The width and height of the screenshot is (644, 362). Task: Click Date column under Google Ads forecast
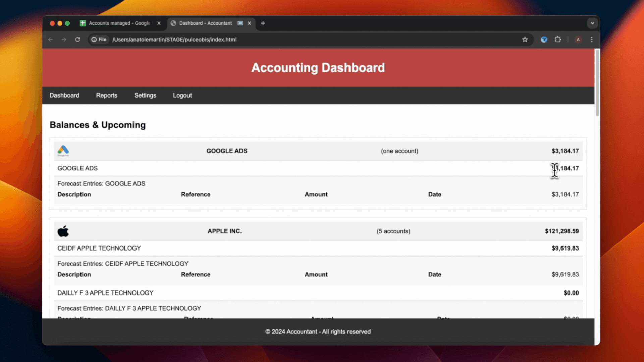(x=435, y=194)
